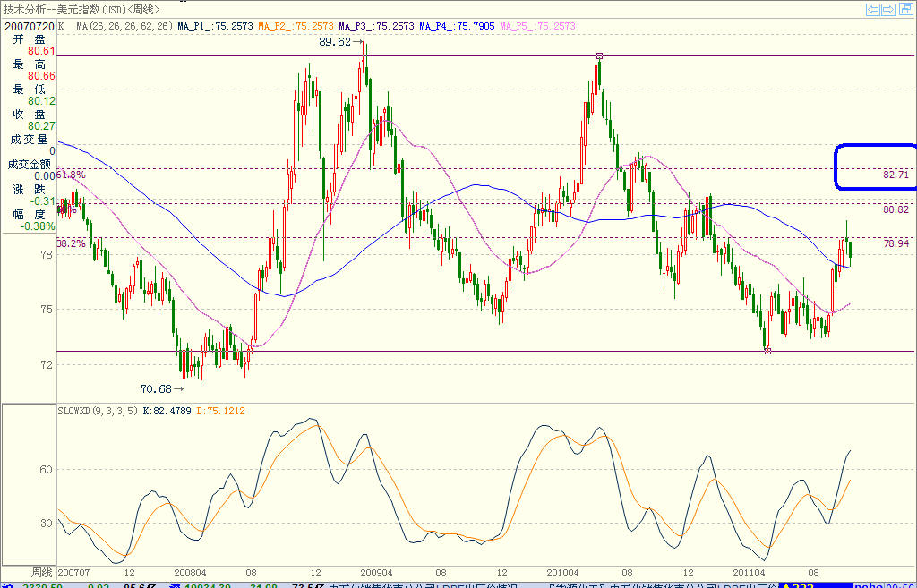The height and width of the screenshot is (588, 917).
Task: Click the 61.8% retracement label
Action: click(72, 175)
